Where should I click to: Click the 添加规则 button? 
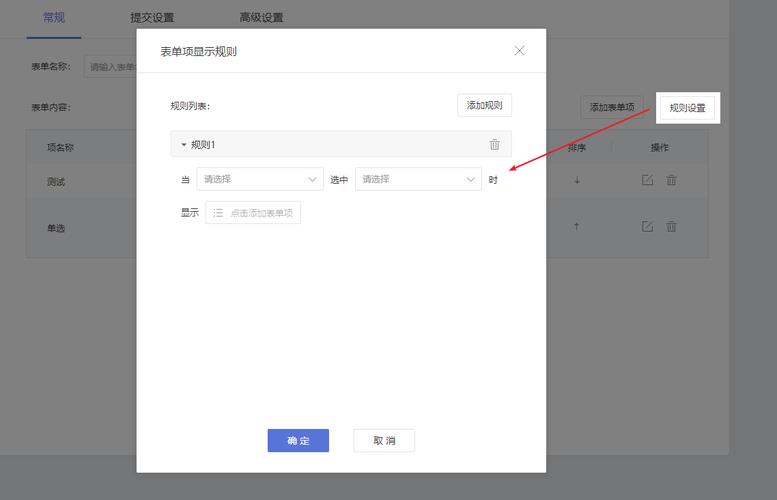pyautogui.click(x=484, y=105)
